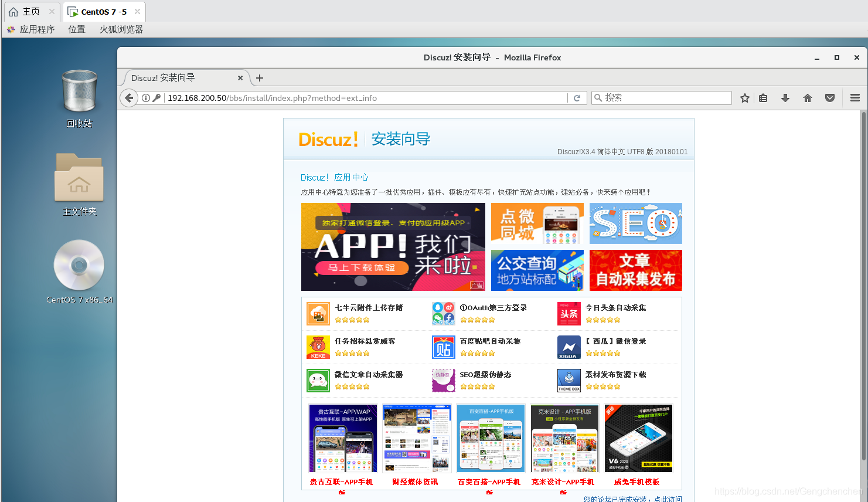This screenshot has height=502, width=868.
Task: Open the SEO超级伪静态 link
Action: coord(485,375)
